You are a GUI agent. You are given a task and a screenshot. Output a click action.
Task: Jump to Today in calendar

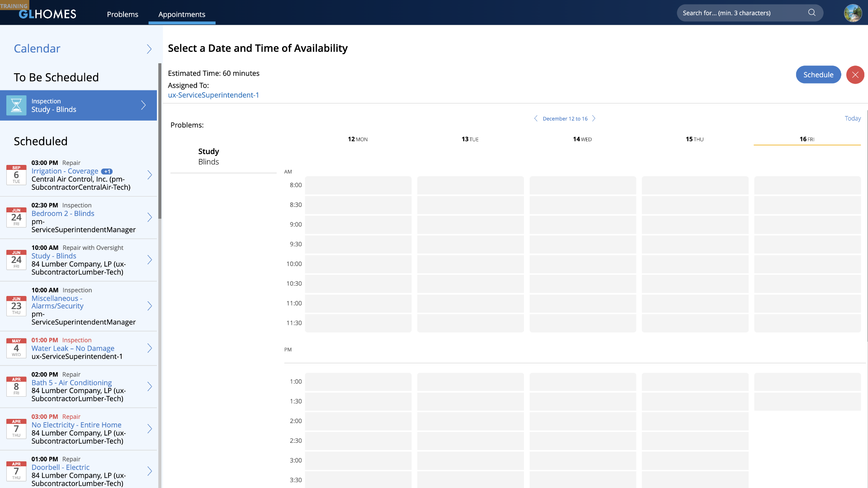point(853,118)
